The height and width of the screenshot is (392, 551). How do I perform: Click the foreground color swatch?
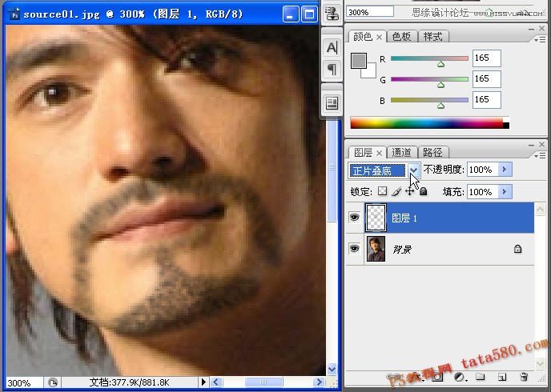coord(359,60)
